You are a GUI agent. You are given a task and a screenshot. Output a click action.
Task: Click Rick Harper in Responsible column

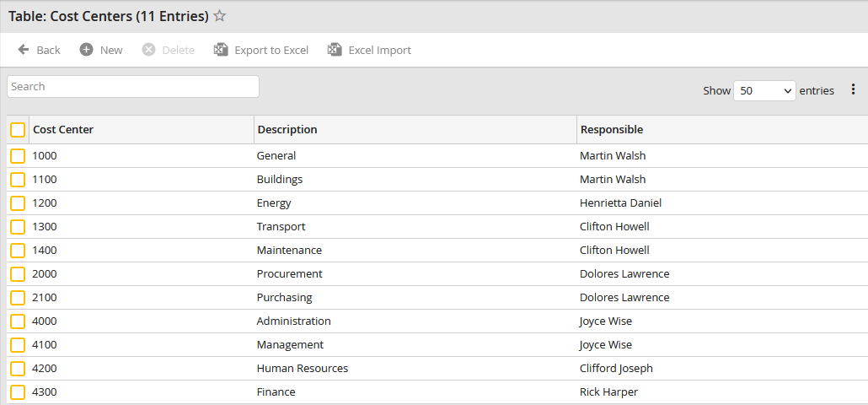[609, 392]
